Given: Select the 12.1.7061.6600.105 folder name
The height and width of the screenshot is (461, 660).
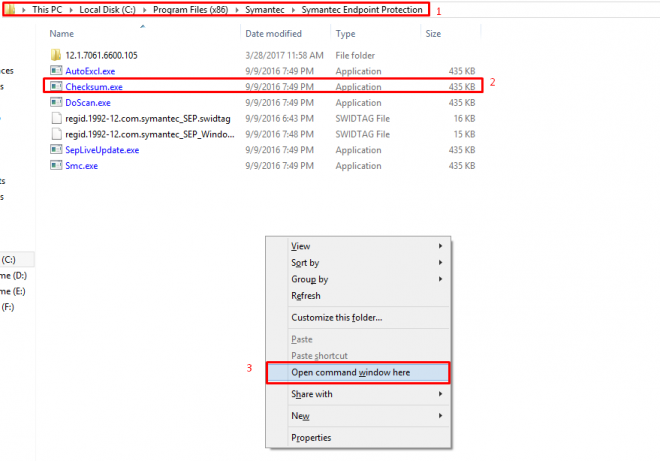Looking at the screenshot, I should [101, 55].
